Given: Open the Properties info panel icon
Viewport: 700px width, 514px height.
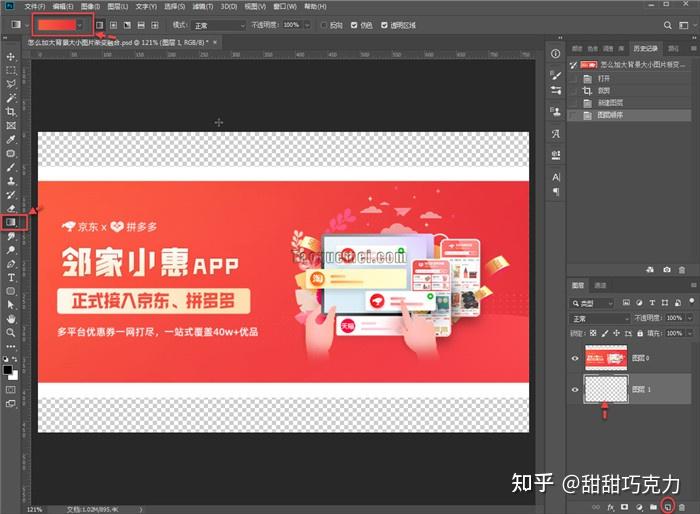Looking at the screenshot, I should coord(555,54).
